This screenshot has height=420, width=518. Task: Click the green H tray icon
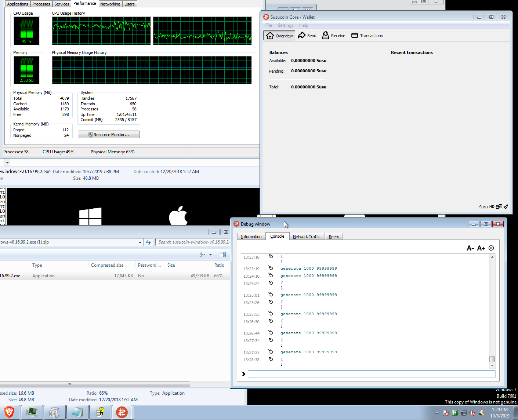454,413
